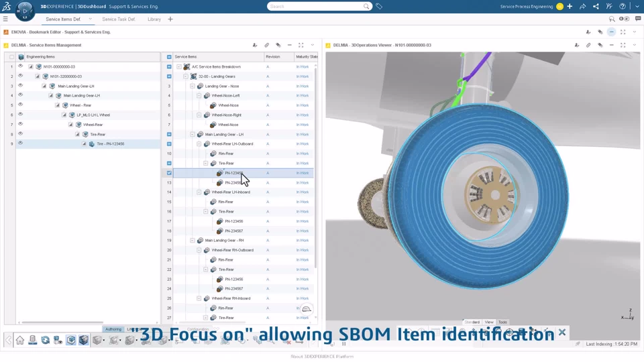Toggle visibility eye for Main Landing Gear-LH row 3
This screenshot has height=362, width=644.
coord(20,85)
